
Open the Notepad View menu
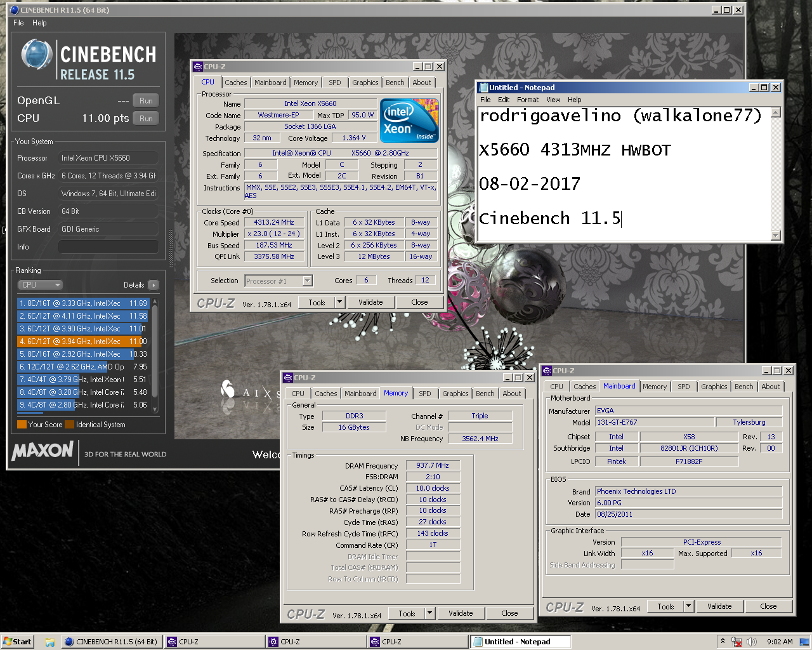553,100
